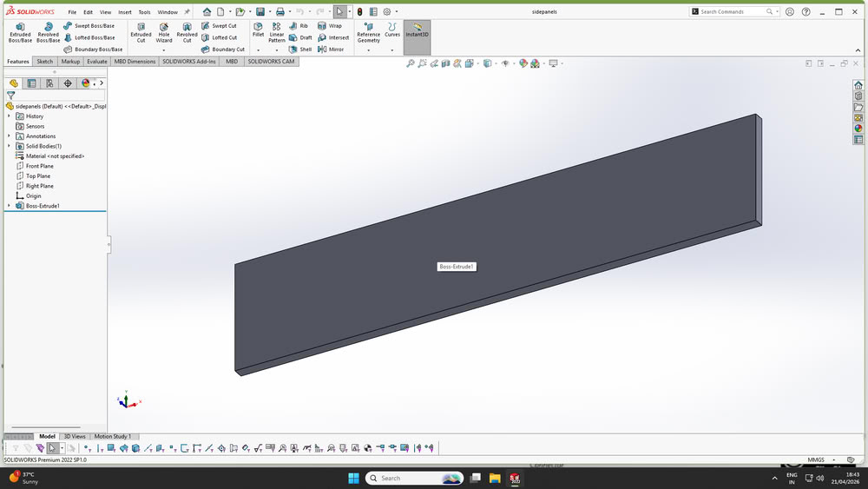Open File Explorer from taskbar
The height and width of the screenshot is (489, 868).
click(x=495, y=478)
